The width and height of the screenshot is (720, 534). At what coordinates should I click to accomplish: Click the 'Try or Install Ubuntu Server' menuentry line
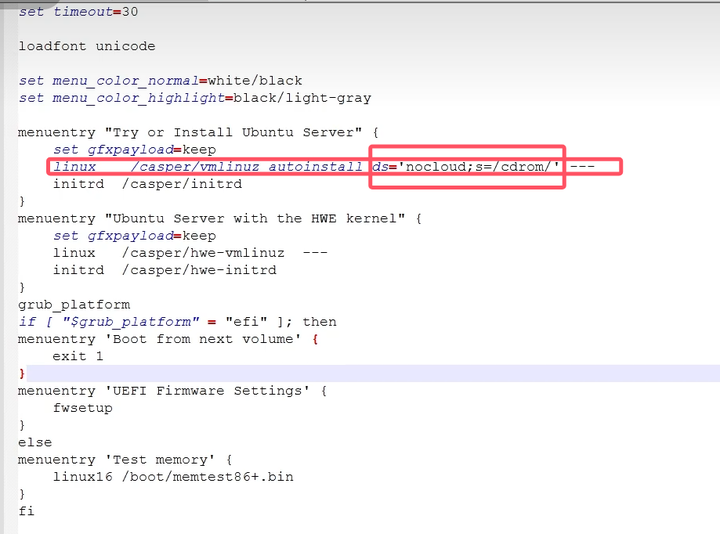pos(198,133)
